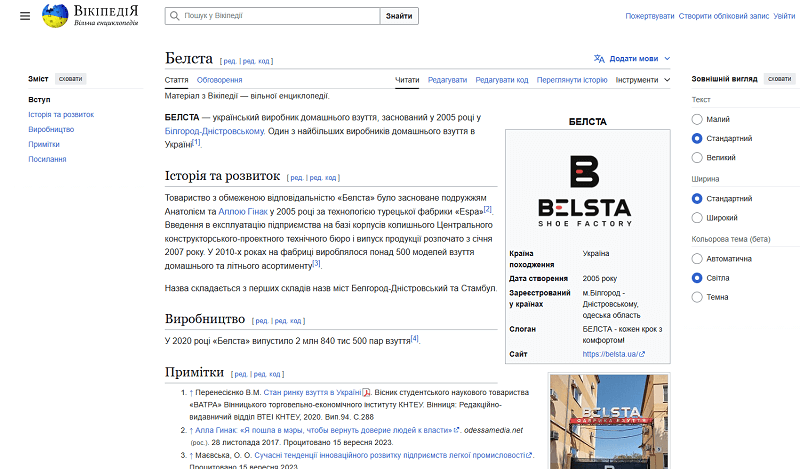This screenshot has width=800, height=469.
Task: Select the Автоматична color theme
Action: [x=697, y=259]
